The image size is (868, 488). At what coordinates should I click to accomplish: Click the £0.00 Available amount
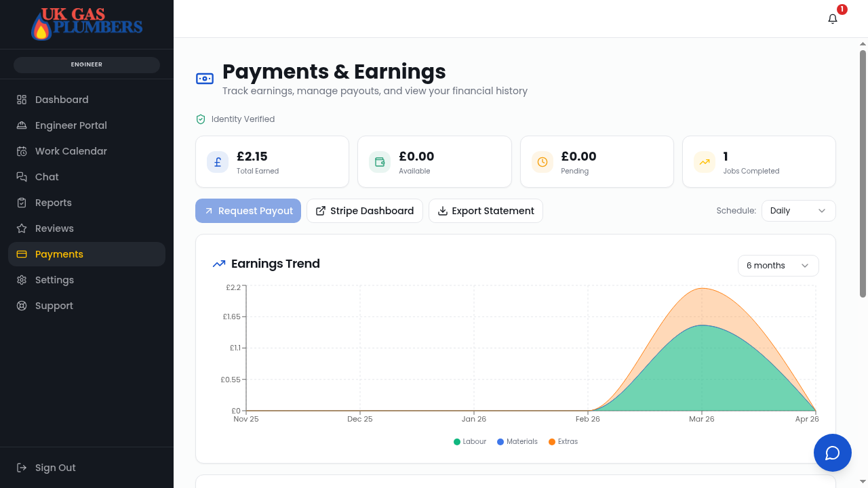pyautogui.click(x=416, y=157)
